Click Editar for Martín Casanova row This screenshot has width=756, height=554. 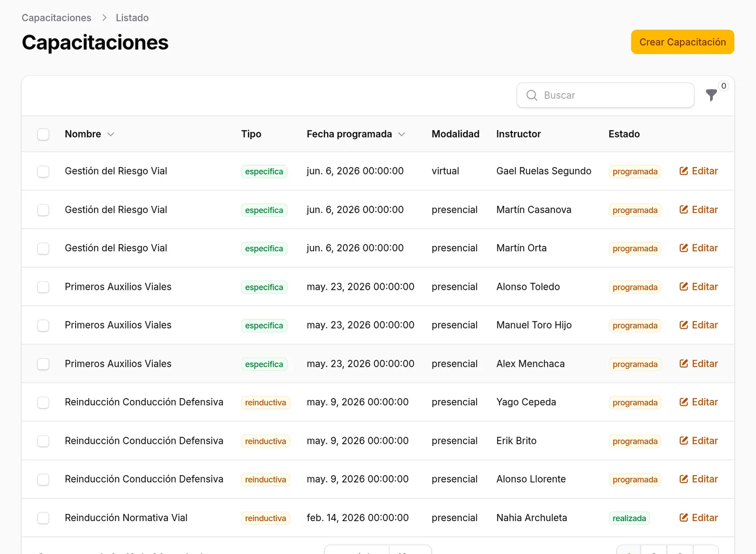point(698,210)
